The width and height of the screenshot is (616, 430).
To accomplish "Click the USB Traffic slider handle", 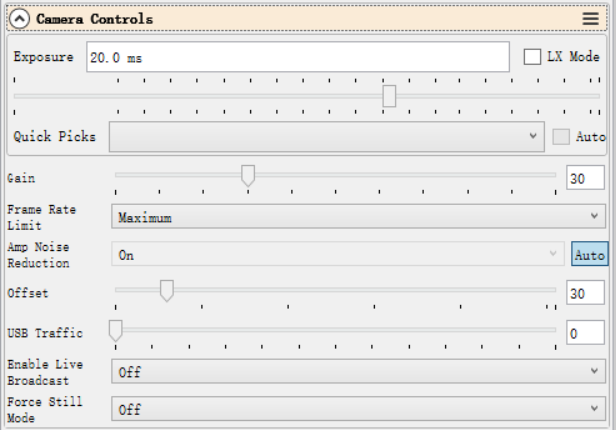I will 116,329.
